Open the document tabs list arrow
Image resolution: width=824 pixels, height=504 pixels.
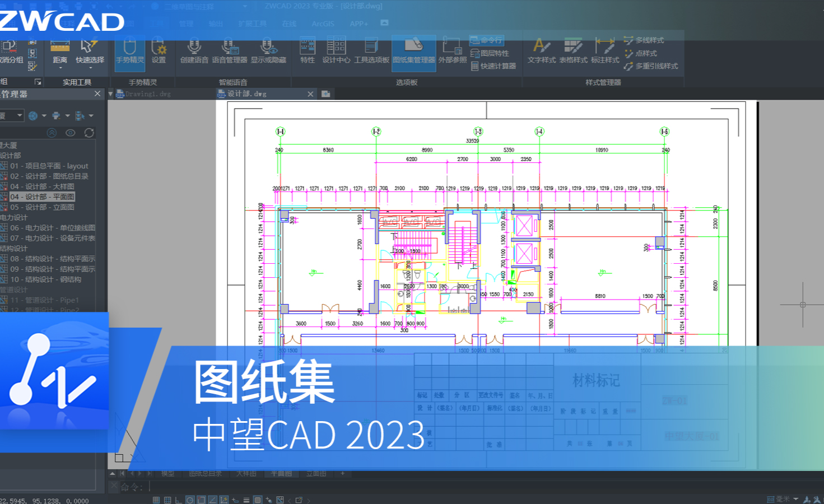[111, 94]
